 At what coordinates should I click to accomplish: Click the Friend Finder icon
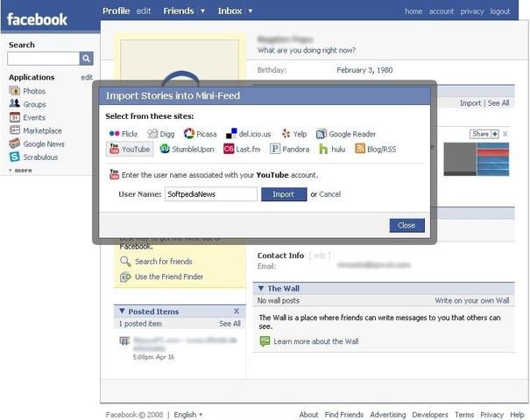click(x=125, y=276)
